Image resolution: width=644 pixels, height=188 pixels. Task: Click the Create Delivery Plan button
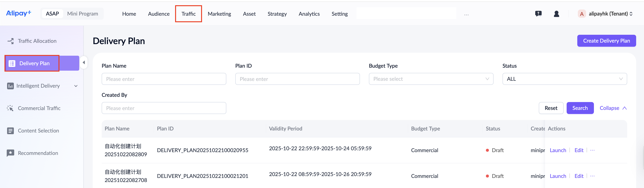pyautogui.click(x=606, y=41)
